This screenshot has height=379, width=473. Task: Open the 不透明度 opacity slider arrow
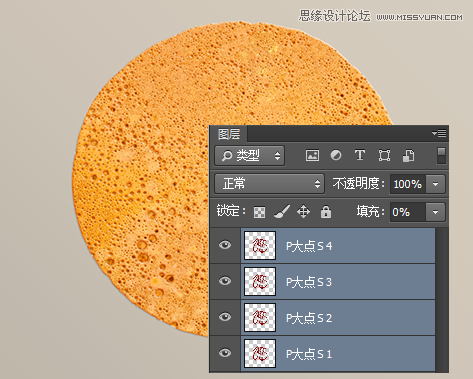435,184
